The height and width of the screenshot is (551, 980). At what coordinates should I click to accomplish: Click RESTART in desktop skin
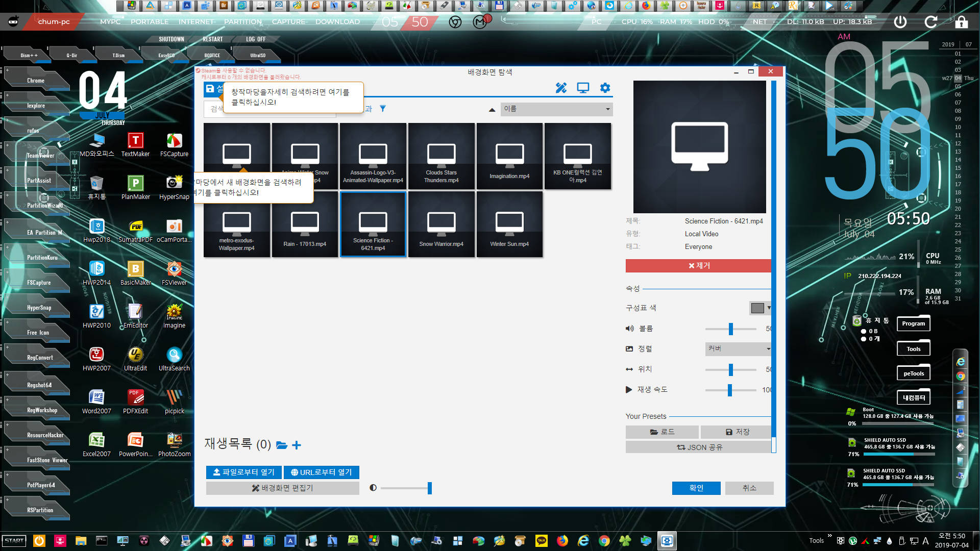tap(213, 39)
